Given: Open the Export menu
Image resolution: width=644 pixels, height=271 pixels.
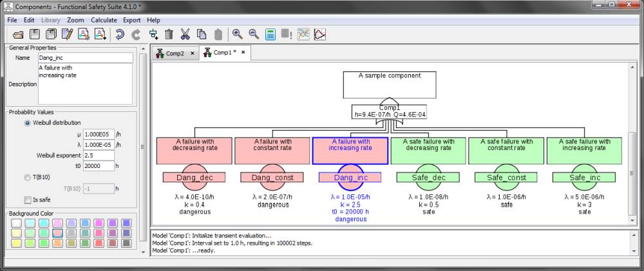Looking at the screenshot, I should [131, 20].
